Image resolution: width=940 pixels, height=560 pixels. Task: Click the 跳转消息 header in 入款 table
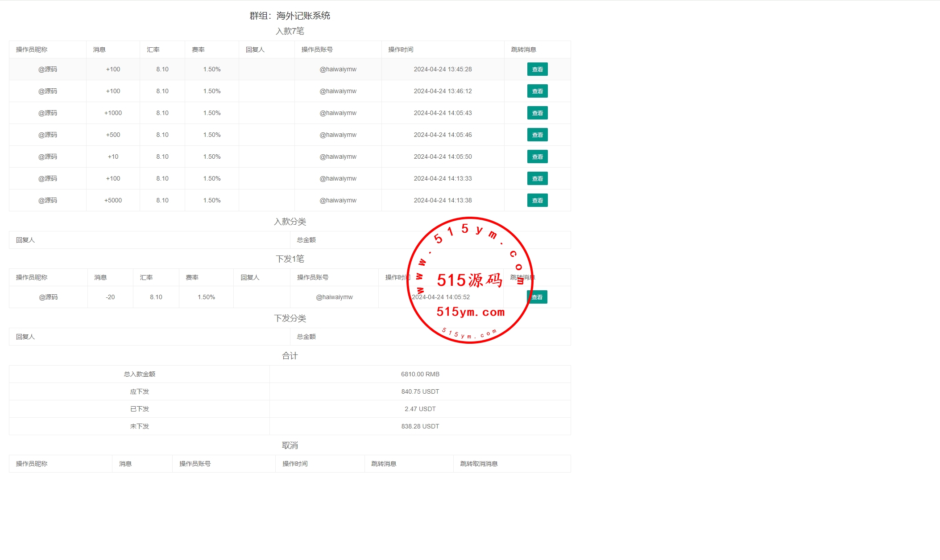coord(523,49)
